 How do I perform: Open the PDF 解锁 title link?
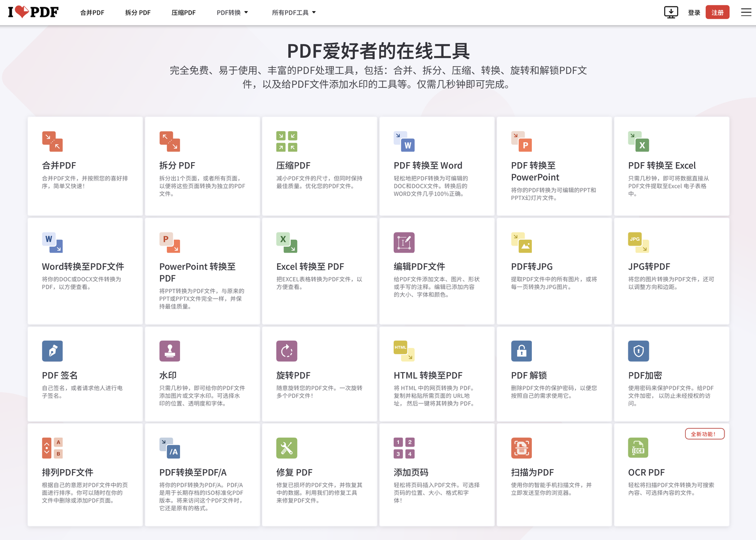pyautogui.click(x=529, y=375)
